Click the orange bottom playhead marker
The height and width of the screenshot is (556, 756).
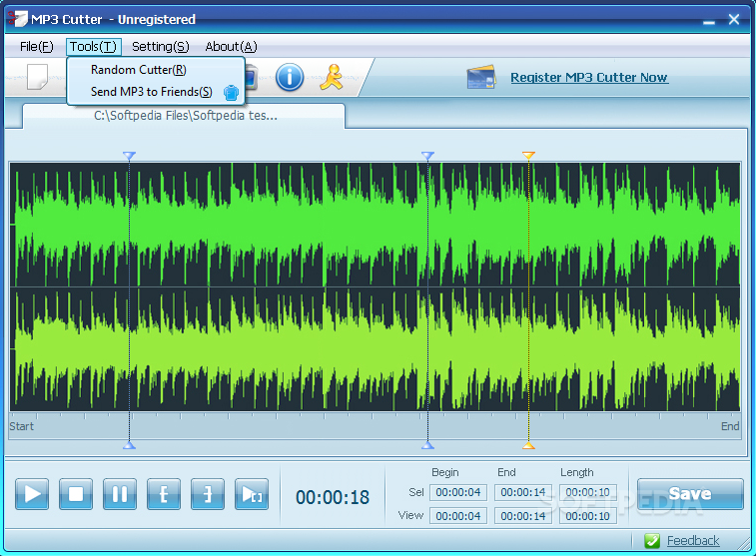click(x=528, y=445)
